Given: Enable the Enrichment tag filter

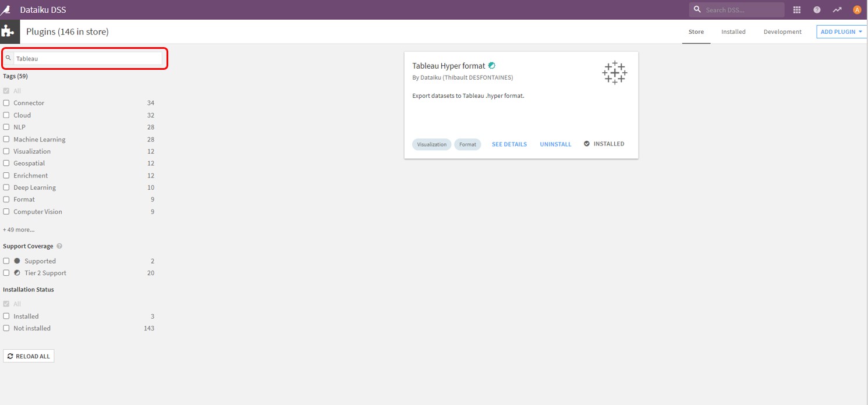Looking at the screenshot, I should (x=6, y=175).
